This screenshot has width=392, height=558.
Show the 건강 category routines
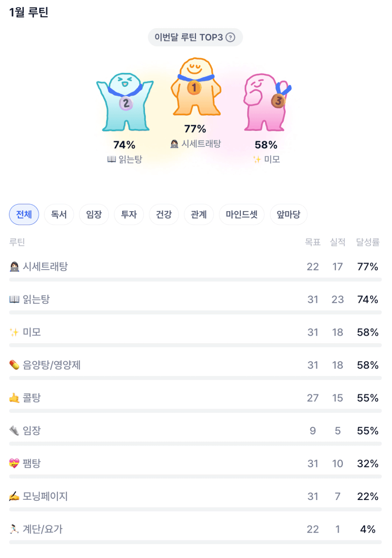coord(164,214)
